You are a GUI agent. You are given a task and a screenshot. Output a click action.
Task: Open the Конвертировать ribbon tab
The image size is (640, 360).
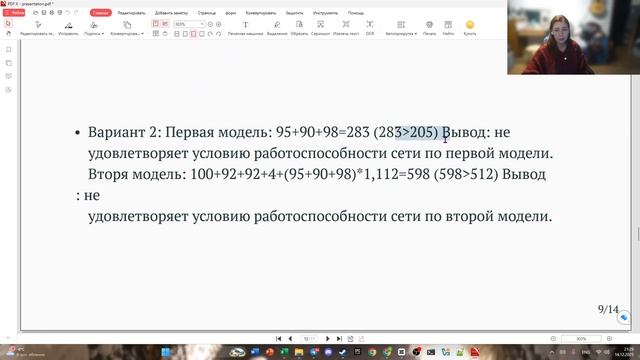click(261, 13)
